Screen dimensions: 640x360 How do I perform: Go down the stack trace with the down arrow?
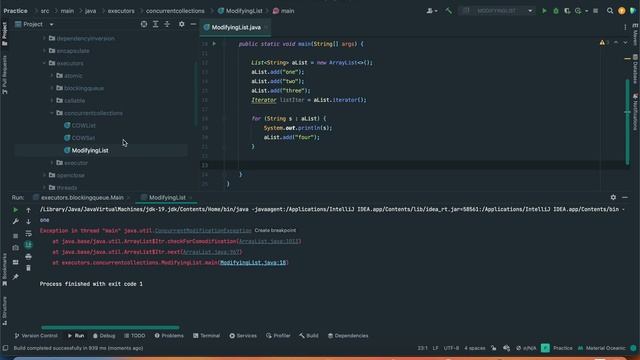(x=29, y=221)
